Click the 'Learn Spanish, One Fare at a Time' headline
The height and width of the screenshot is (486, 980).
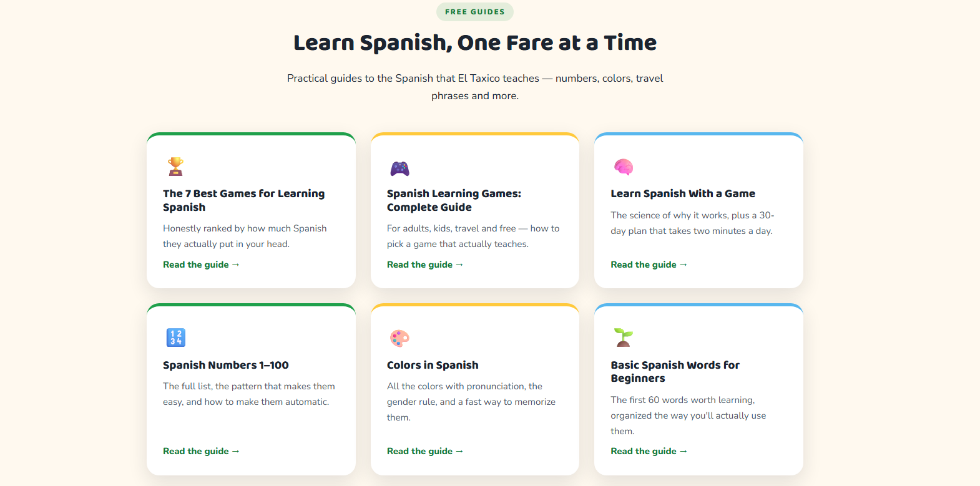[x=475, y=42]
